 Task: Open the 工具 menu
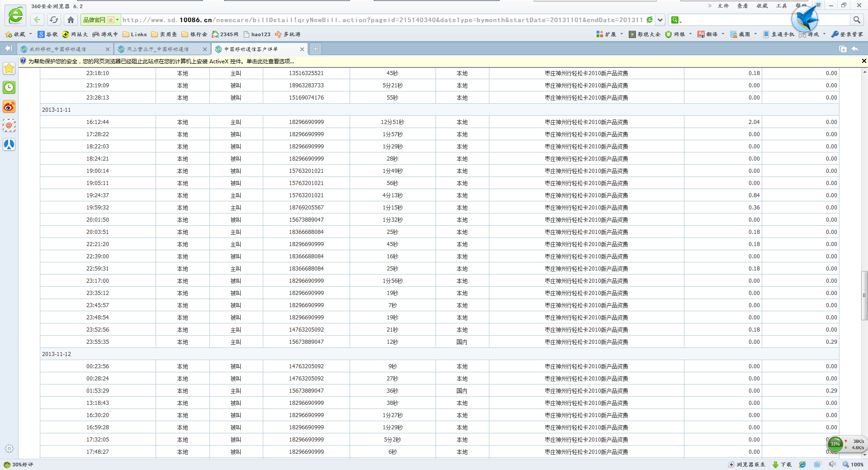click(782, 6)
